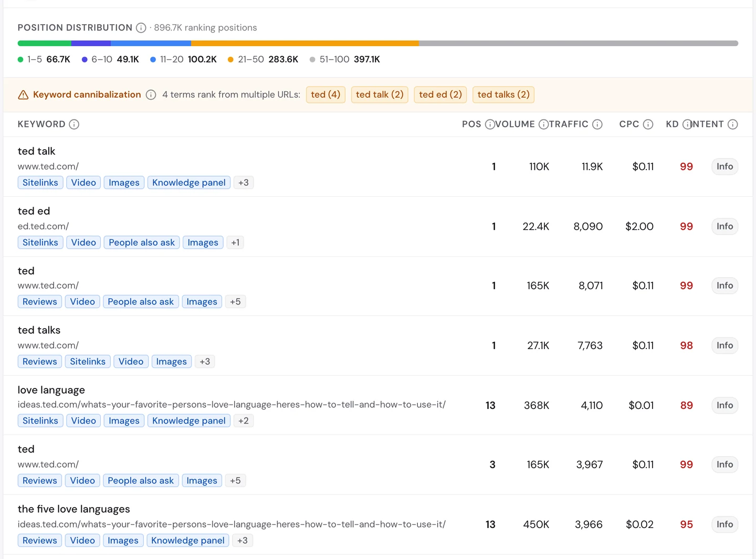
Task: Expand +2 features in love language row
Action: 243,421
